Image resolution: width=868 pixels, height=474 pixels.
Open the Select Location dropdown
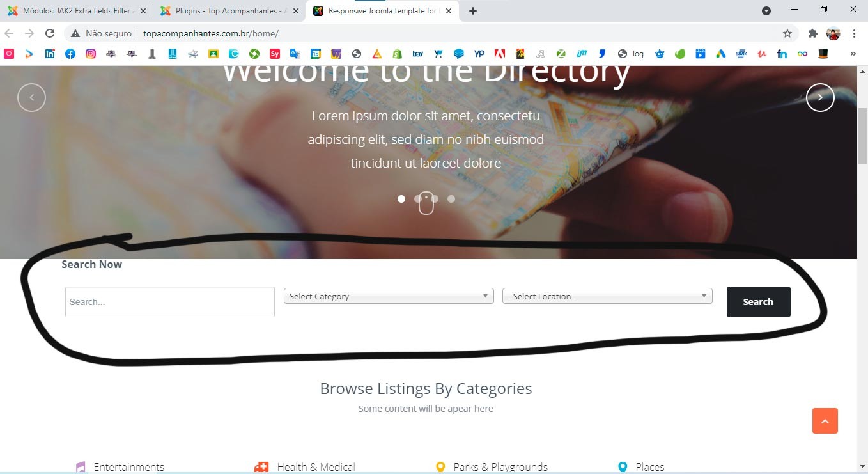coord(607,296)
